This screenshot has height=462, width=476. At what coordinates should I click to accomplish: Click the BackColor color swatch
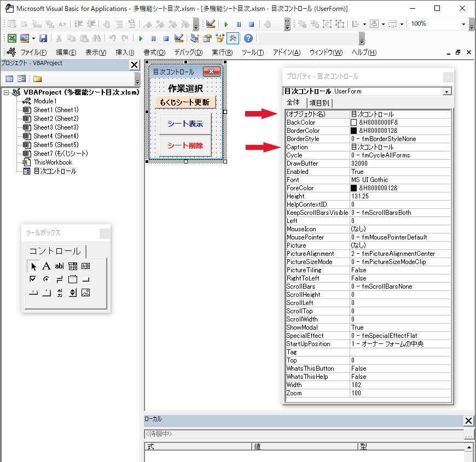(353, 122)
